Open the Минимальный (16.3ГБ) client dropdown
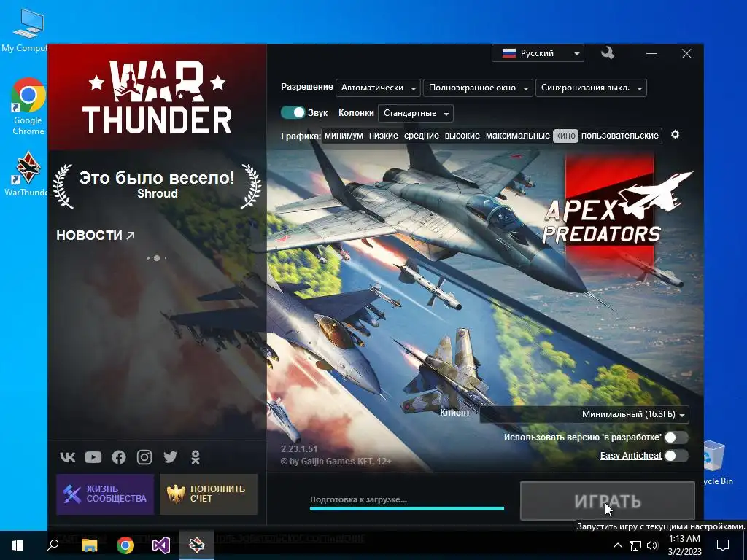 (584, 414)
